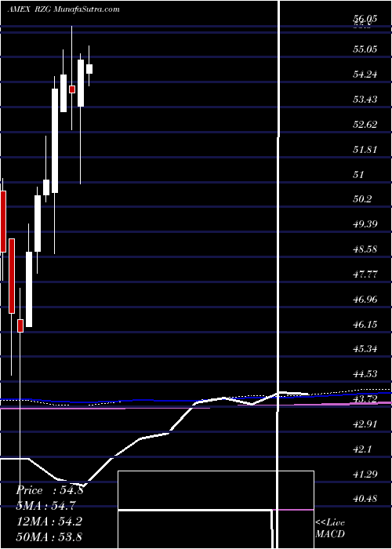Viewport: 392px width, 549px height.
Task: Click the <<Live MACD label
Action: click(330, 529)
